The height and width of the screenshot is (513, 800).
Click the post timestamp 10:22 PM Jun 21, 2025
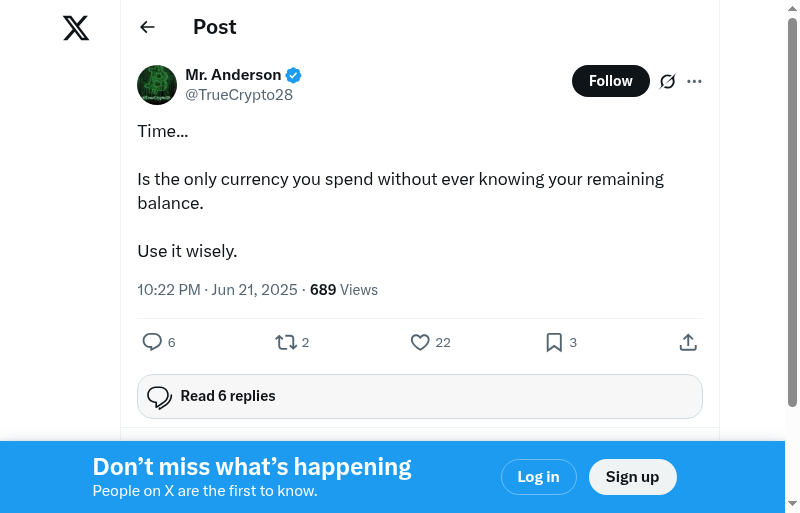coord(217,290)
